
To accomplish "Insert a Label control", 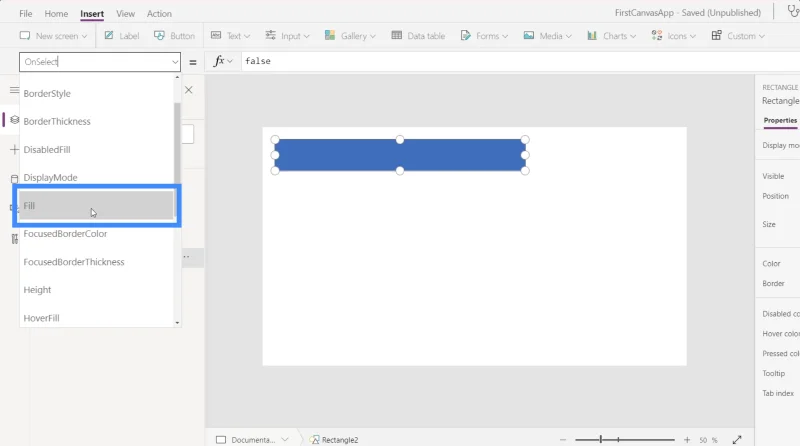I will tap(122, 36).
